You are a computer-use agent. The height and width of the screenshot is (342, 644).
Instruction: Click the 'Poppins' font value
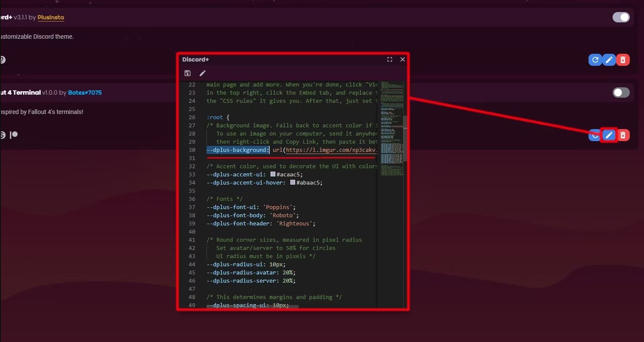point(278,207)
